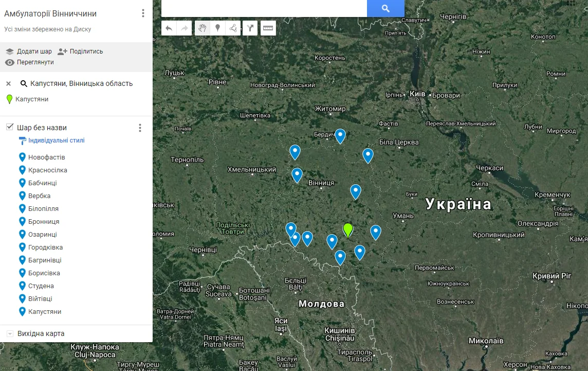Screen dimensions: 588x371
Task: Click the blue pin icon beside Новофастів
Action: point(22,157)
